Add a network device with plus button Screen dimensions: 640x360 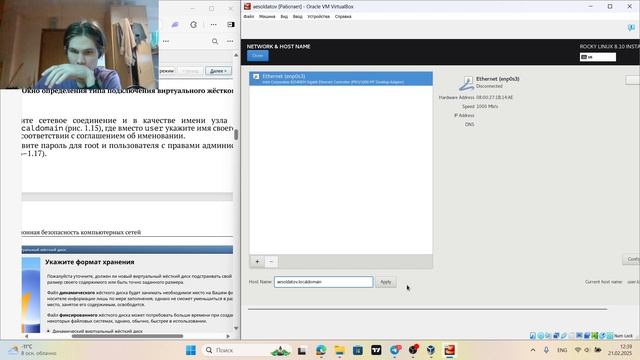(257, 262)
